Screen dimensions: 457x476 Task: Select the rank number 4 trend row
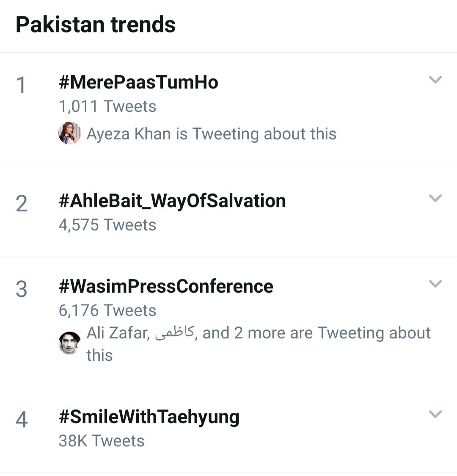coord(21,420)
